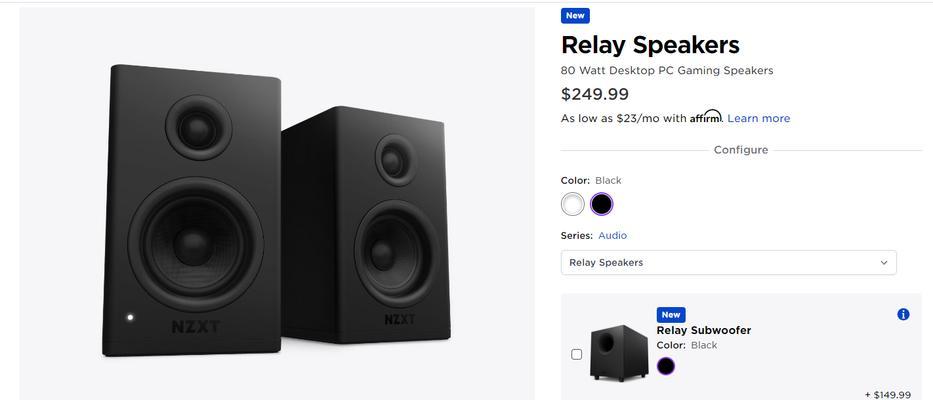Click the Affirm logo
The image size is (933, 400).
[705, 117]
